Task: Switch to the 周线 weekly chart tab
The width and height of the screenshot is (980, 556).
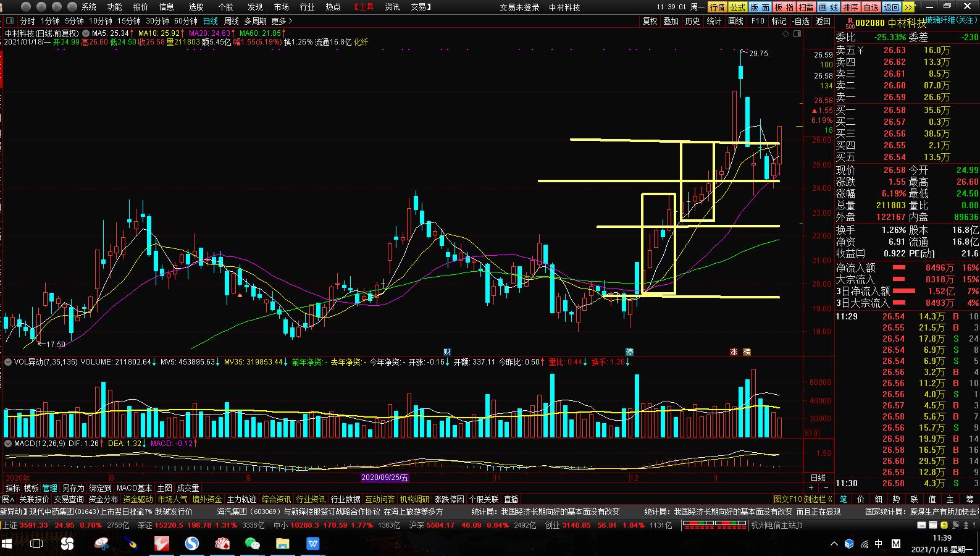Action: [x=231, y=21]
